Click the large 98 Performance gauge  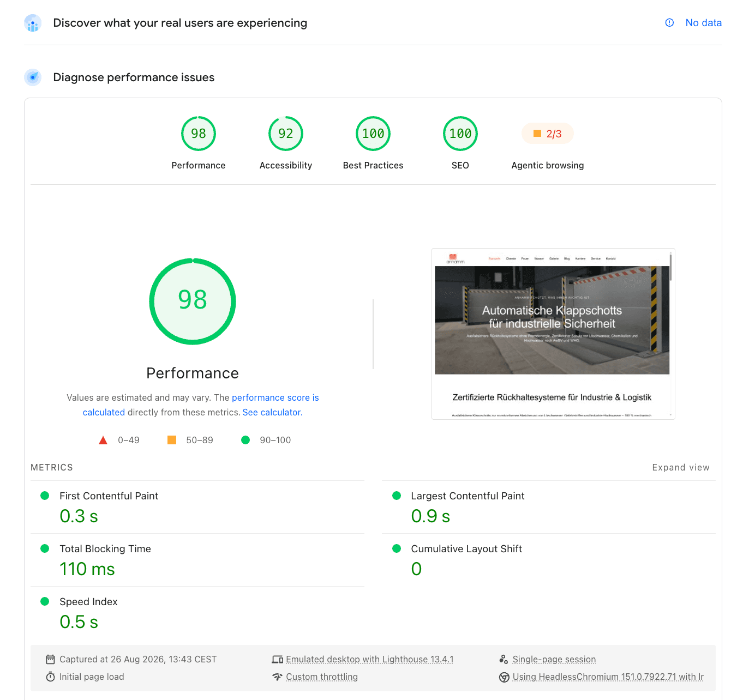click(x=193, y=301)
